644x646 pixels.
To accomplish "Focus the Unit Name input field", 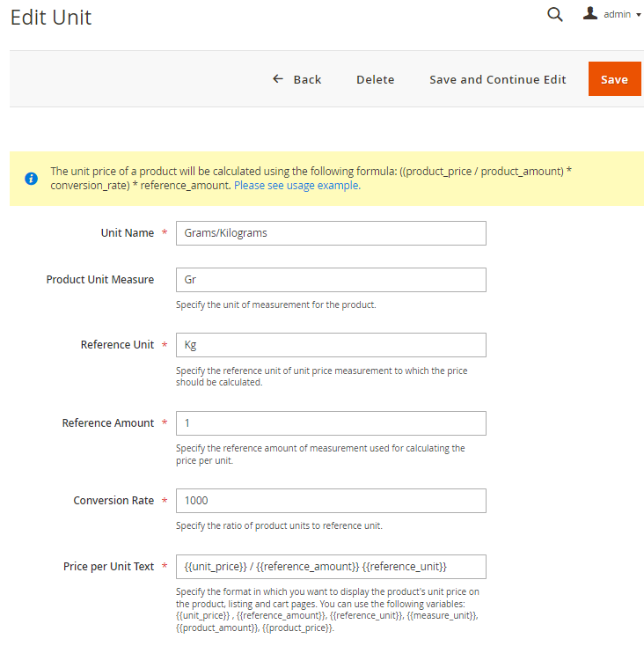I will 331,233.
